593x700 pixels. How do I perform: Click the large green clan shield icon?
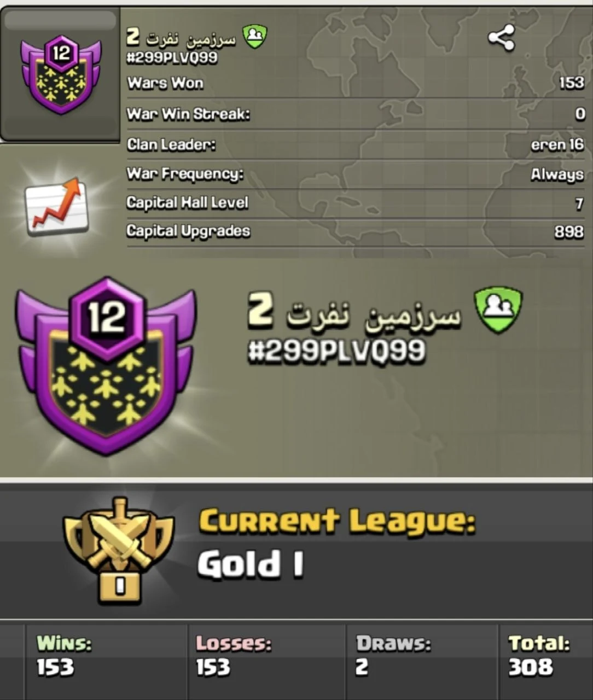[498, 310]
